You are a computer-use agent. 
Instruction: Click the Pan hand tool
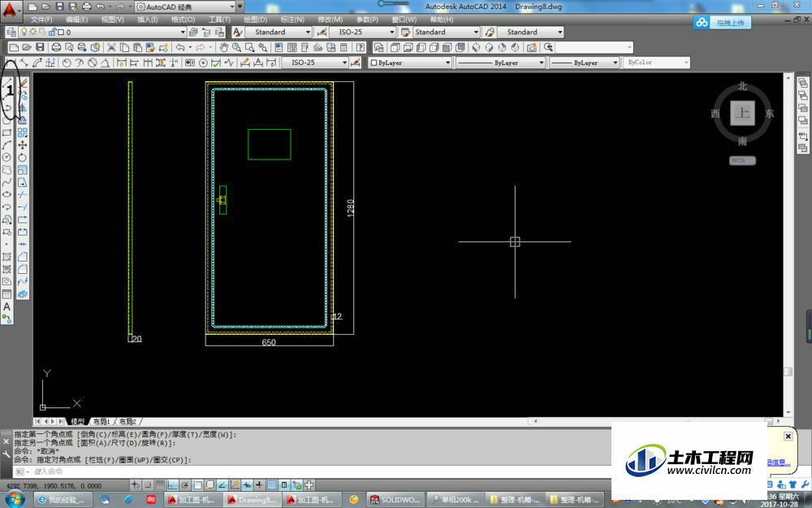point(224,48)
